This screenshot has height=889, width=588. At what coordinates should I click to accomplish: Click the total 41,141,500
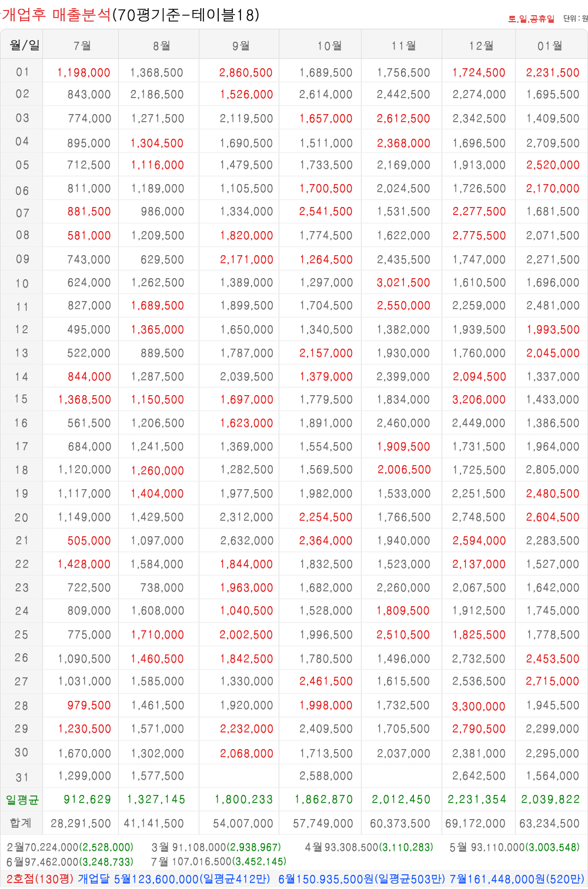click(154, 824)
